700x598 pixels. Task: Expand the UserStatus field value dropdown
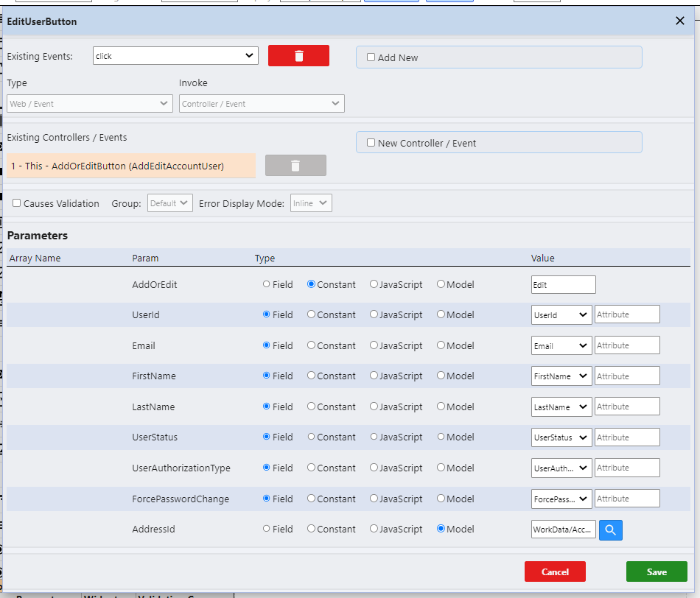pos(561,437)
